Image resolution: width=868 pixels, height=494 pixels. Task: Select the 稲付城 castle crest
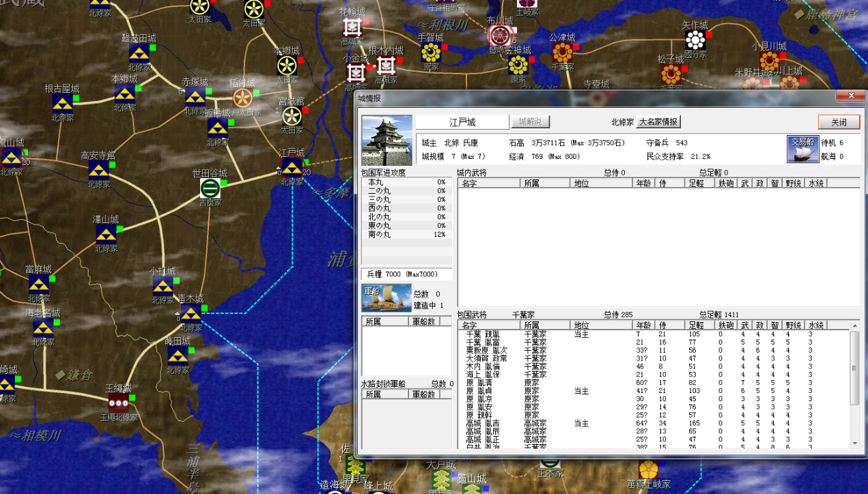click(242, 98)
